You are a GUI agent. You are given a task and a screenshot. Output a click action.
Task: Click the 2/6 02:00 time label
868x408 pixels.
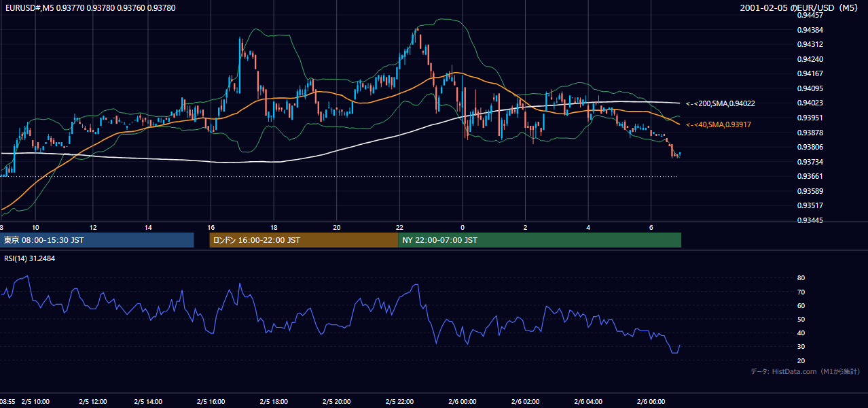[526, 401]
